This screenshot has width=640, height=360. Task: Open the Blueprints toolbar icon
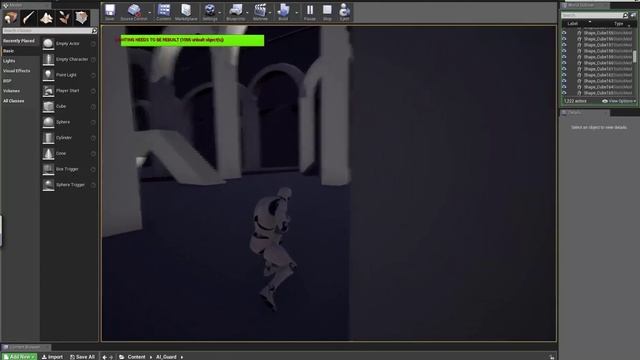click(236, 11)
